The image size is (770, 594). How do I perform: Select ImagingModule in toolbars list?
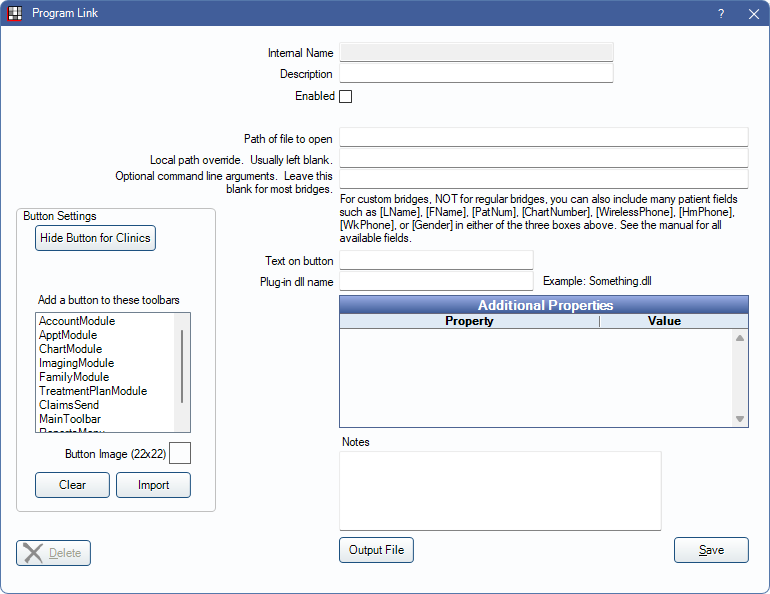[76, 363]
